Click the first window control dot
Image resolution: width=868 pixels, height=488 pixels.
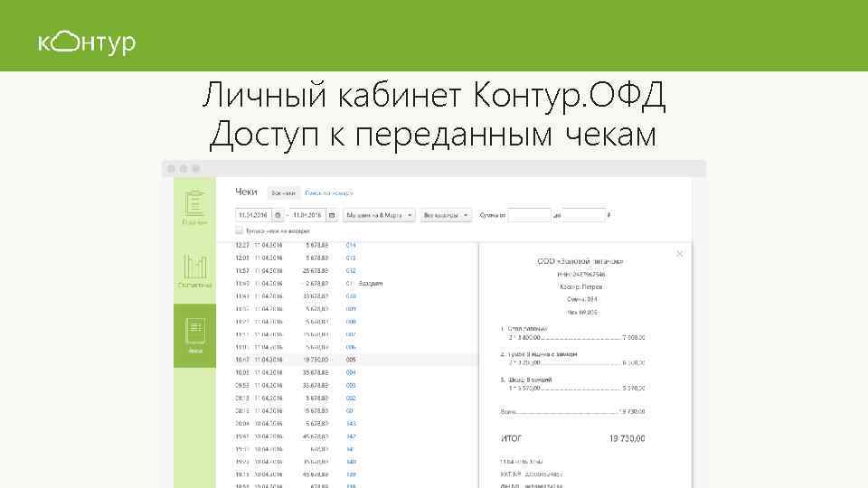171,169
